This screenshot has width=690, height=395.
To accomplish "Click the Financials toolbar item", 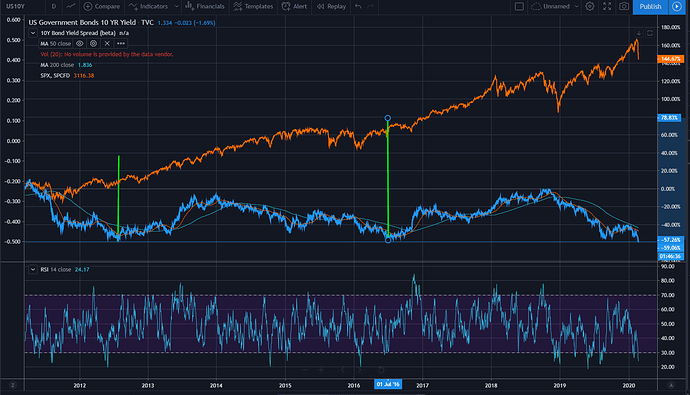I will coord(205,6).
